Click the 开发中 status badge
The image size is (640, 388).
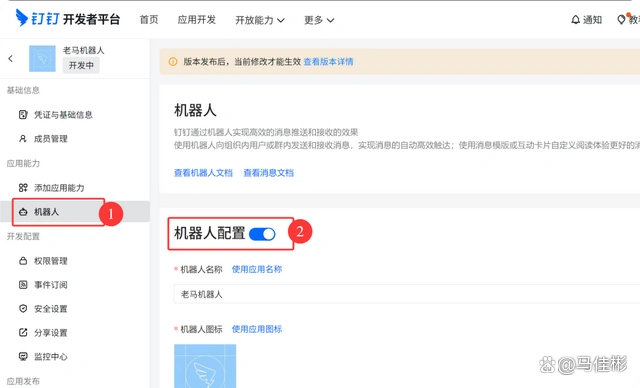[x=81, y=65]
